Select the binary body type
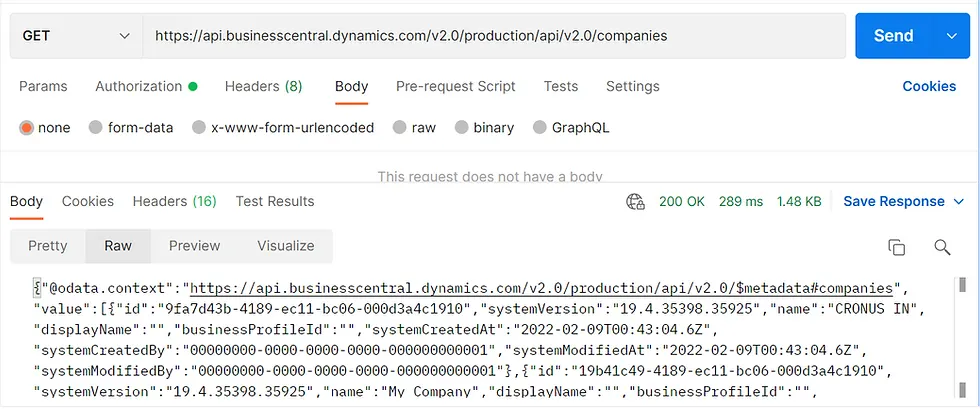 462,128
